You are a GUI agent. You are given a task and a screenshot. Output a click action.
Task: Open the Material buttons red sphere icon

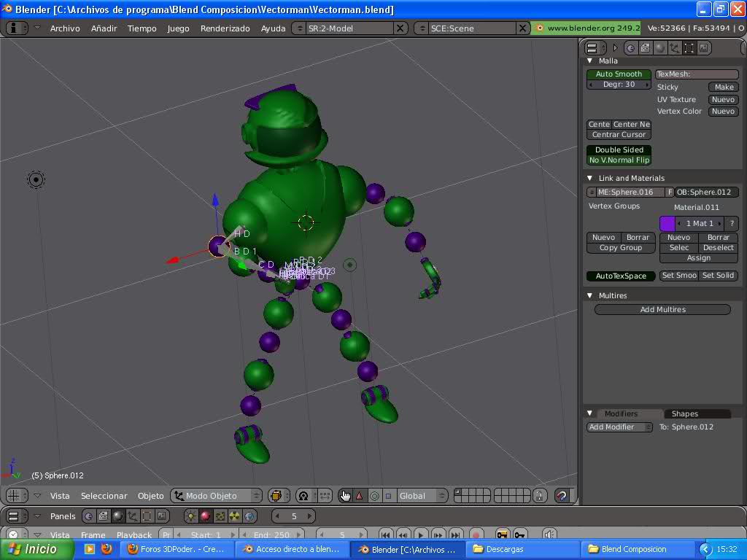pyautogui.click(x=205, y=516)
